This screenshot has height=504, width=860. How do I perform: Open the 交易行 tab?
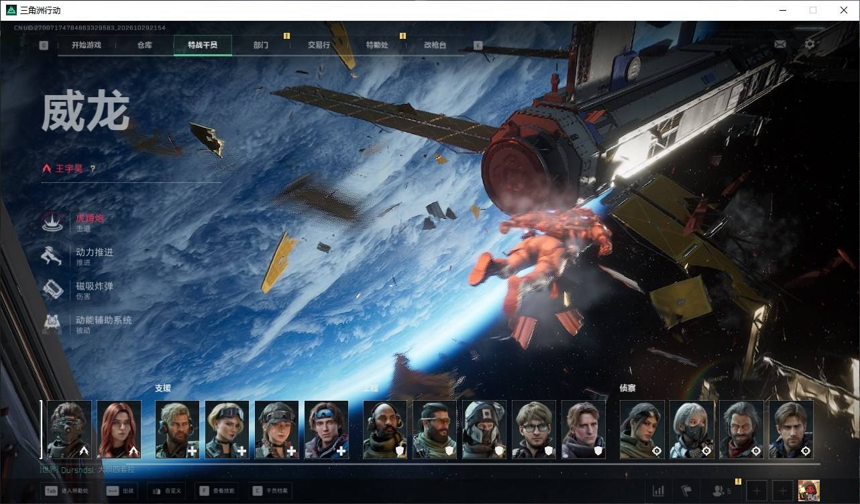pyautogui.click(x=319, y=45)
